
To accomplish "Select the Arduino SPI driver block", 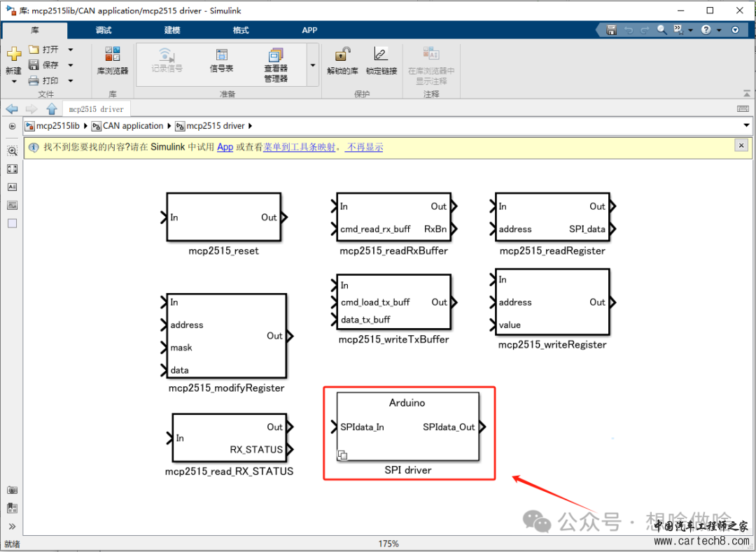I will (x=408, y=427).
